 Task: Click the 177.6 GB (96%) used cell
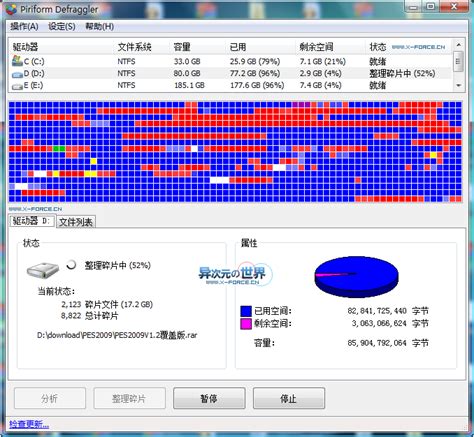tap(257, 85)
